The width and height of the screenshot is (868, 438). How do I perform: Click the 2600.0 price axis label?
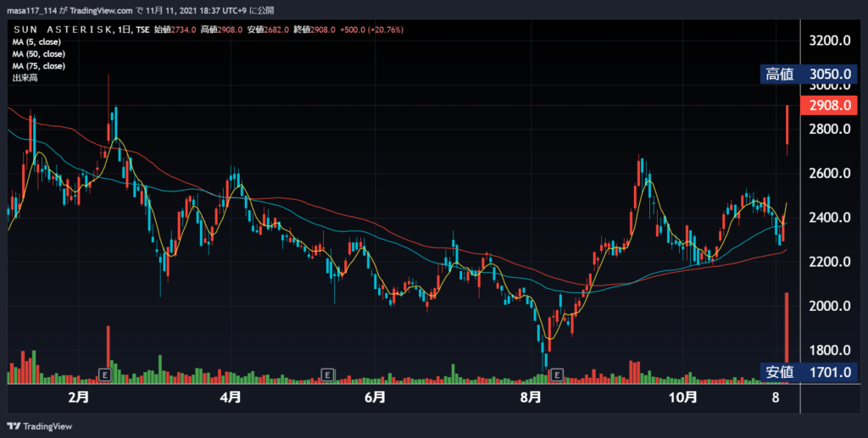point(830,174)
